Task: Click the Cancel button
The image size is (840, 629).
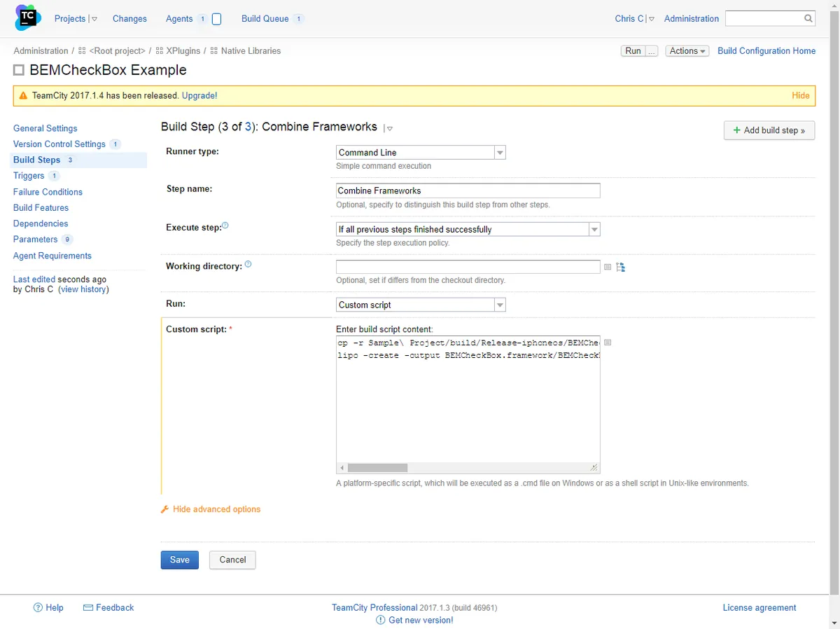Action: [232, 560]
